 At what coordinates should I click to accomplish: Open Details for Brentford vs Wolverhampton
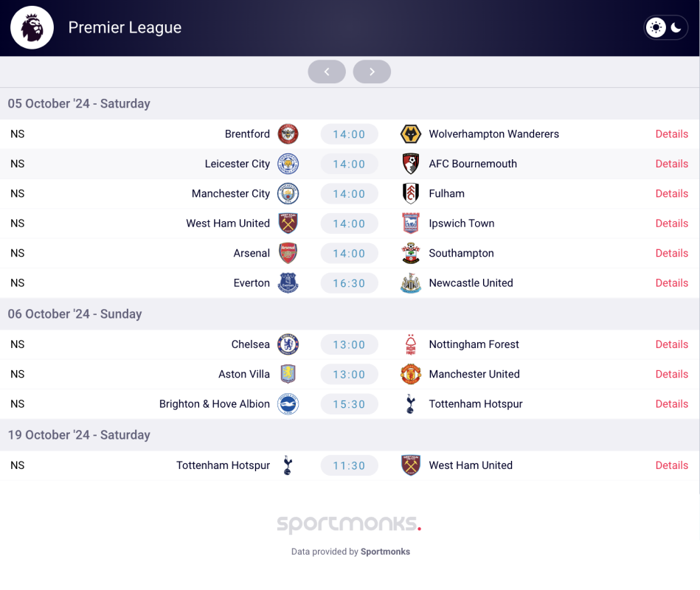tap(671, 134)
